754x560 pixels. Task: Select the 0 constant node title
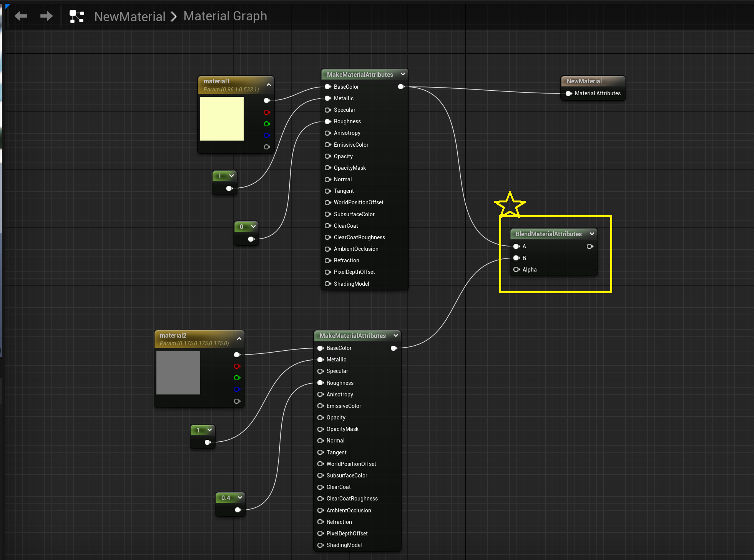click(x=242, y=227)
